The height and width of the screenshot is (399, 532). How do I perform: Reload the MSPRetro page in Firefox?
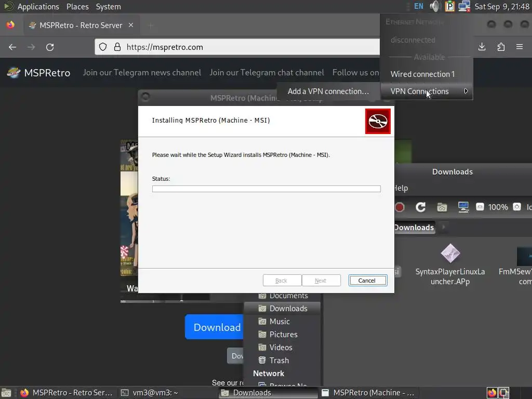tap(50, 47)
